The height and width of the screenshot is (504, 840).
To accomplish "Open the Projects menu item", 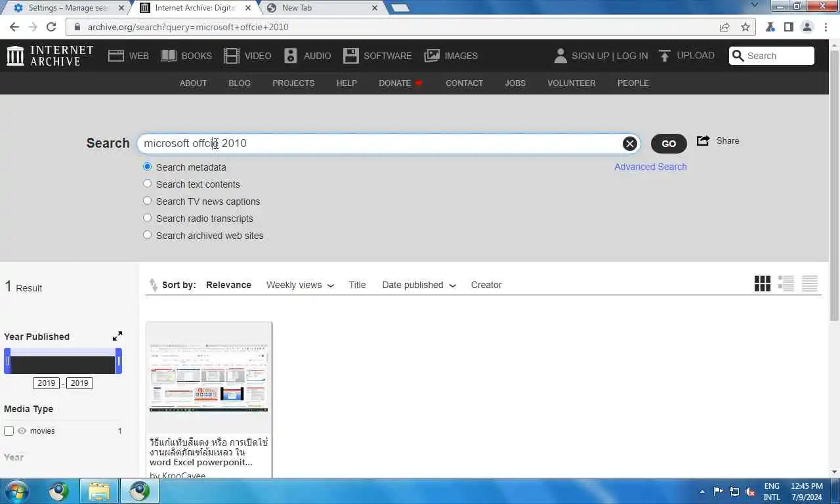I will [293, 83].
